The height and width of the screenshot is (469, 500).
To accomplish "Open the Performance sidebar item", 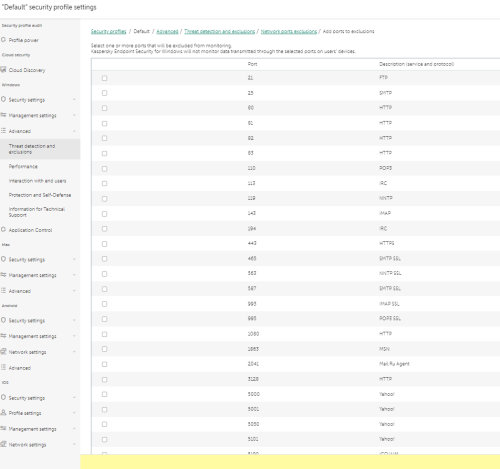I will pos(23,166).
